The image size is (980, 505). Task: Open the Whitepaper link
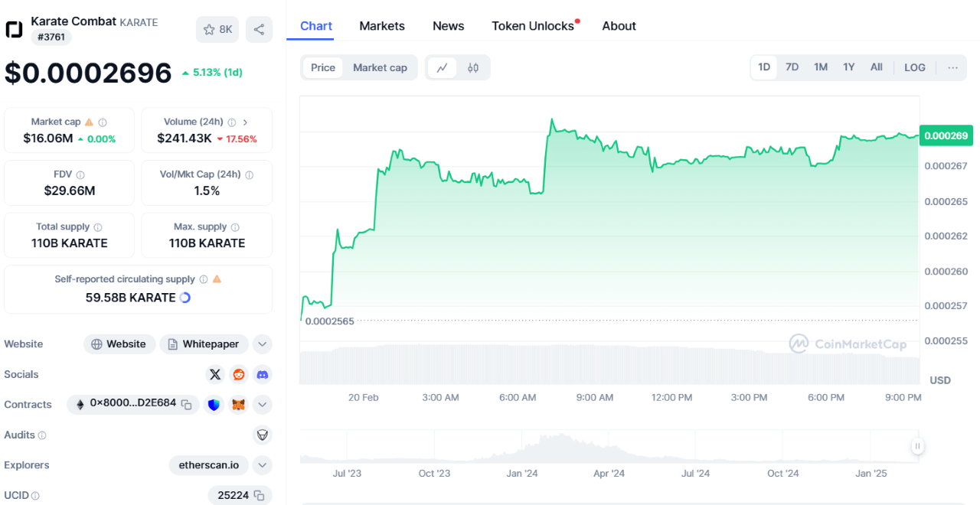point(204,344)
